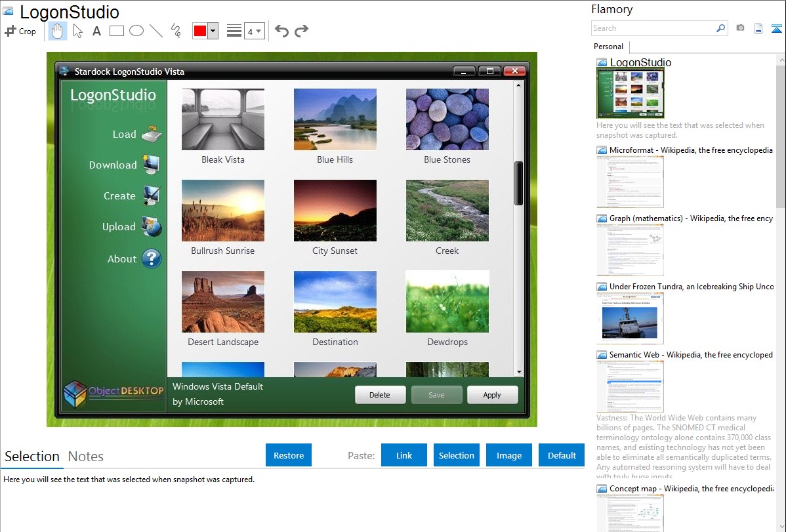Click the camera snapshot icon
The width and height of the screenshot is (786, 532).
pos(740,28)
